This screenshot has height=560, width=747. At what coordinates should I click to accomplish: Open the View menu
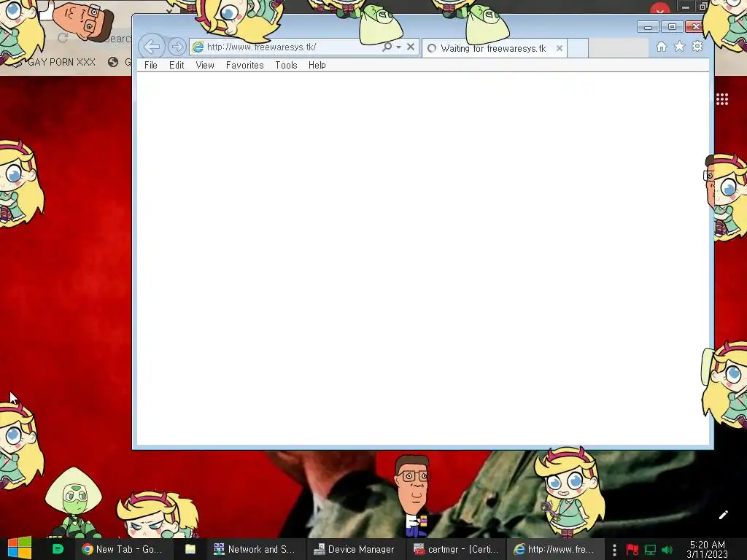click(205, 65)
